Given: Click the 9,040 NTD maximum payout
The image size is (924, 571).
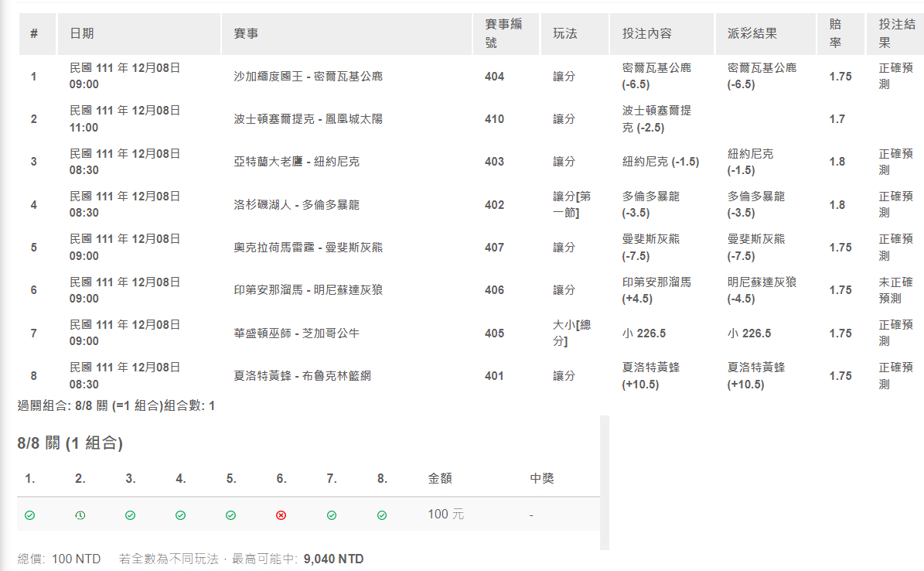Looking at the screenshot, I should coord(333,559).
